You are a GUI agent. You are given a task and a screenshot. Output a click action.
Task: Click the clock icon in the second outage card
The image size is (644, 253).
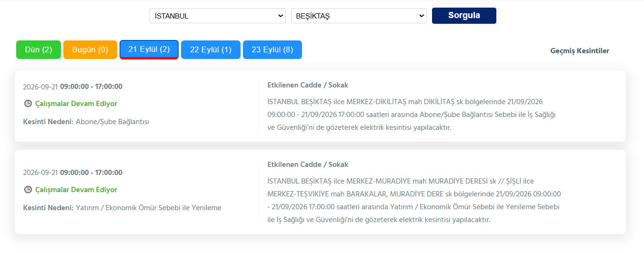click(28, 189)
